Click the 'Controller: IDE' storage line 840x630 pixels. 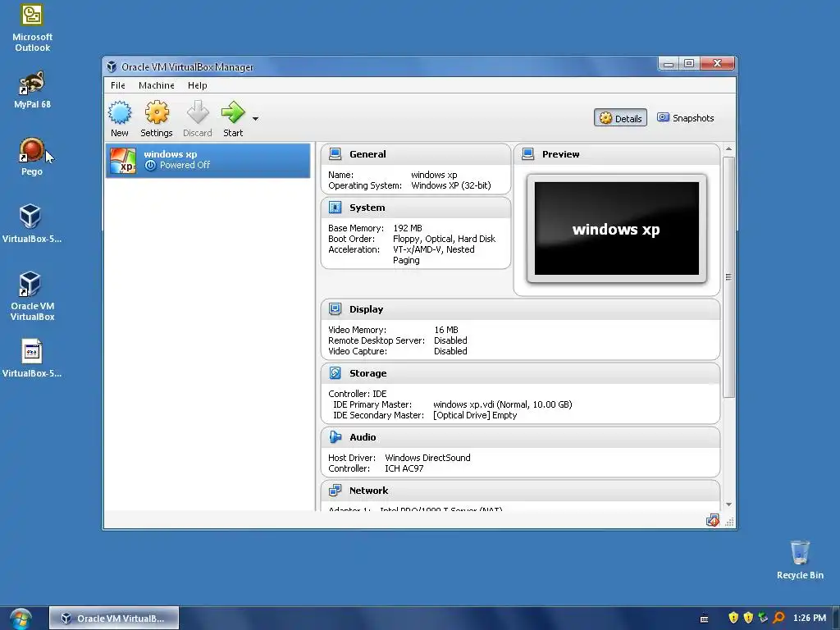click(x=358, y=394)
